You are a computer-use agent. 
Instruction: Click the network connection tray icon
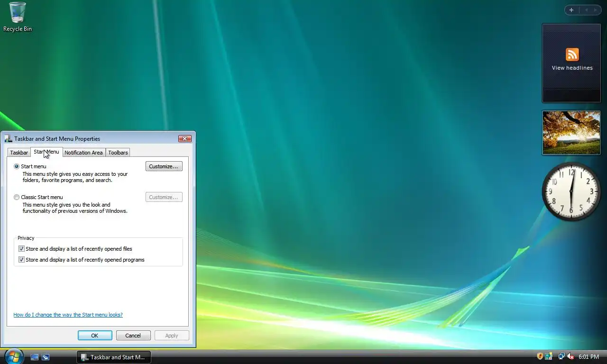tap(561, 356)
